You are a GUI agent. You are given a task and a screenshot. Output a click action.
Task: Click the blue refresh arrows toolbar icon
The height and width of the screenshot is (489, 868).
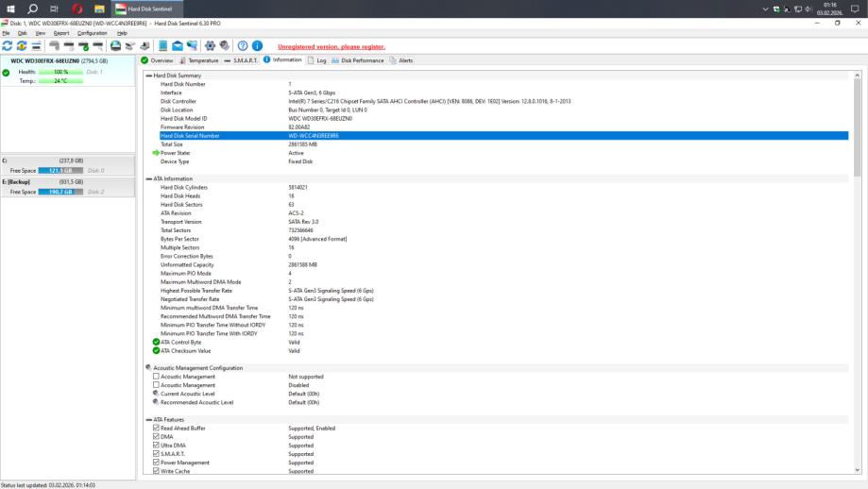8,45
